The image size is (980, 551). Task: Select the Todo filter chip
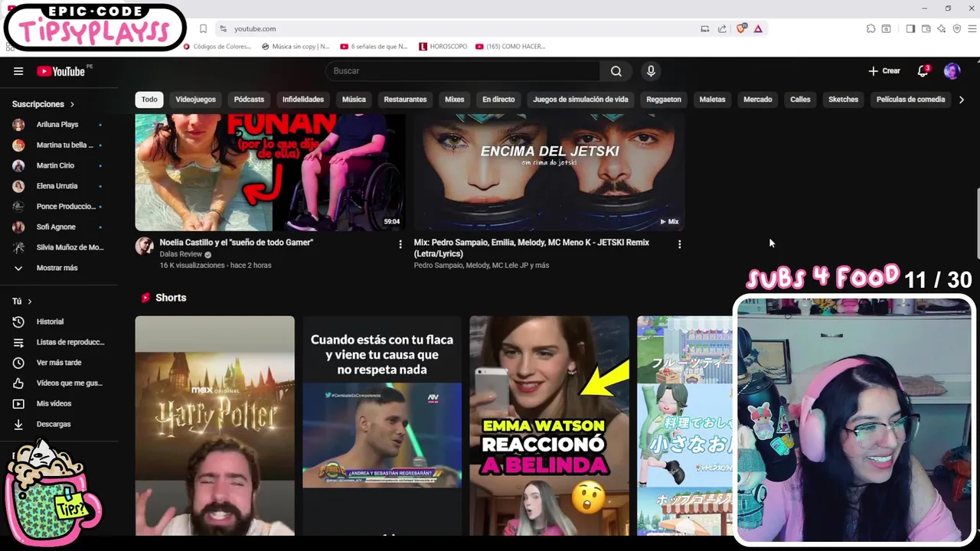[149, 99]
